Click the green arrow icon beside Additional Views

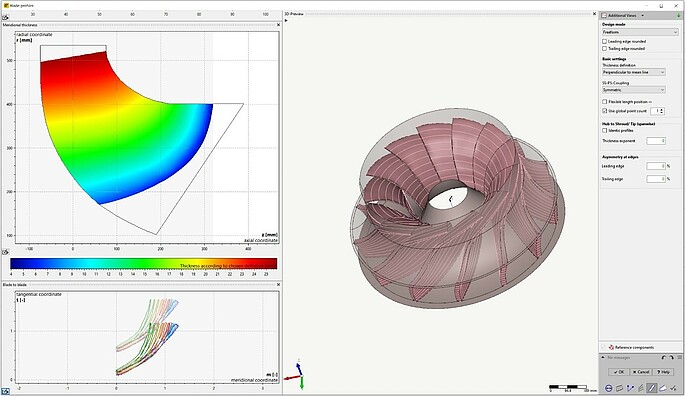(678, 15)
